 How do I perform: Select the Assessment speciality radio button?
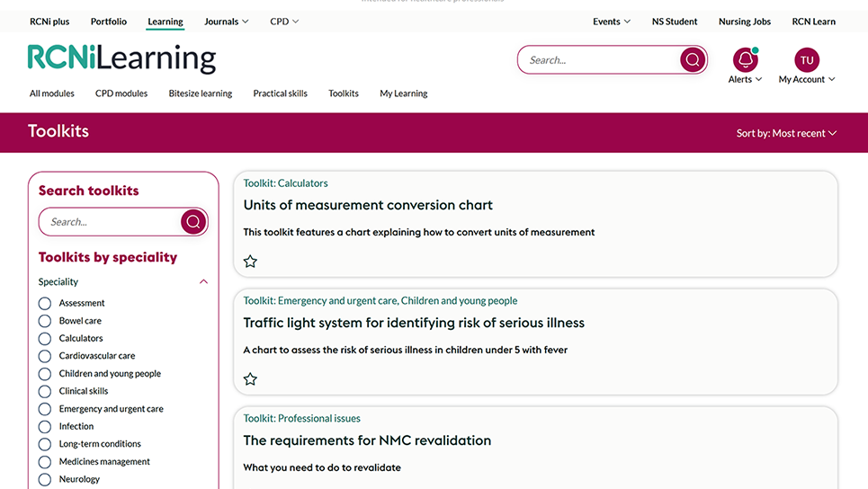[45, 303]
